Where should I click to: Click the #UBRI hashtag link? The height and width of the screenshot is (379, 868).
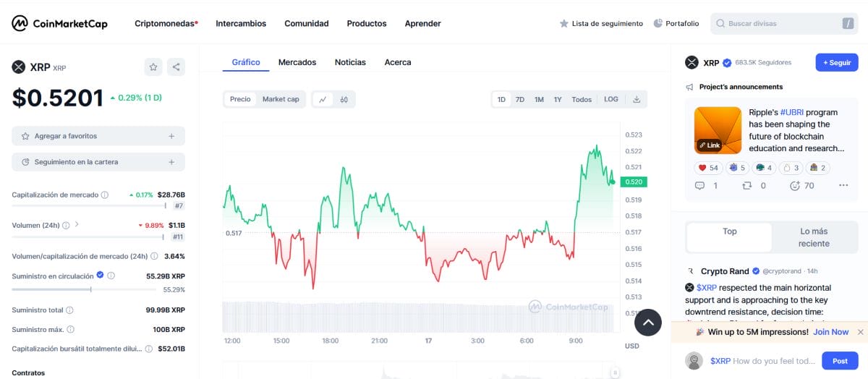(792, 112)
